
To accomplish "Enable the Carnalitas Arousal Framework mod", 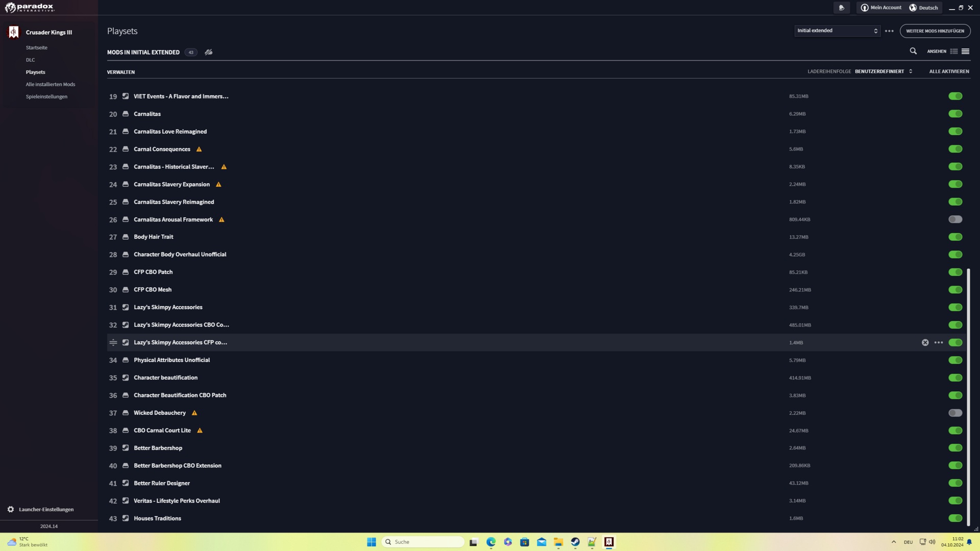I will (955, 219).
